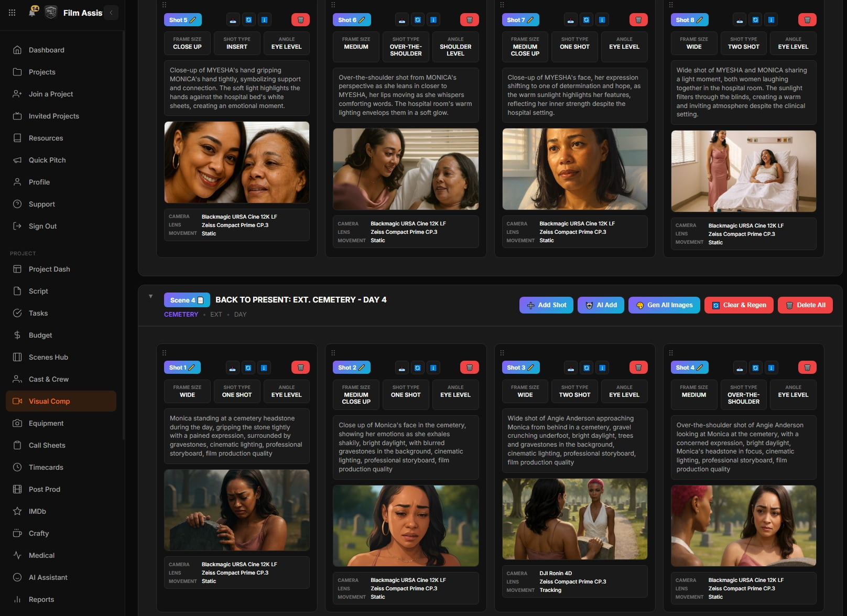This screenshot has width=847, height=616.
Task: Open the Shot 5 close-up hands thumbnail
Action: coord(237,162)
